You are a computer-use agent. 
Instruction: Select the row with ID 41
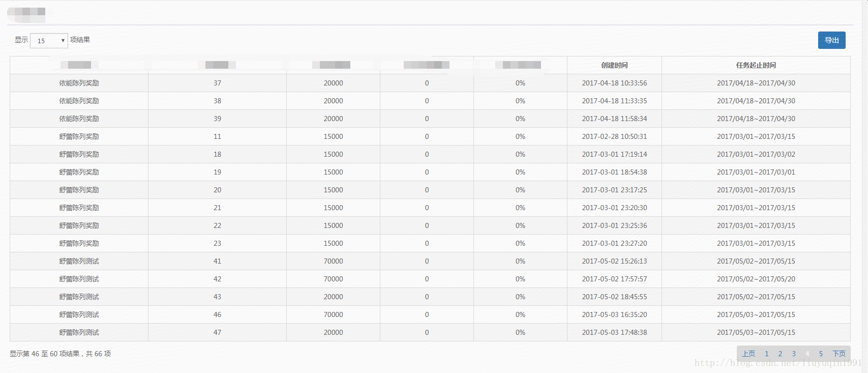click(430, 261)
